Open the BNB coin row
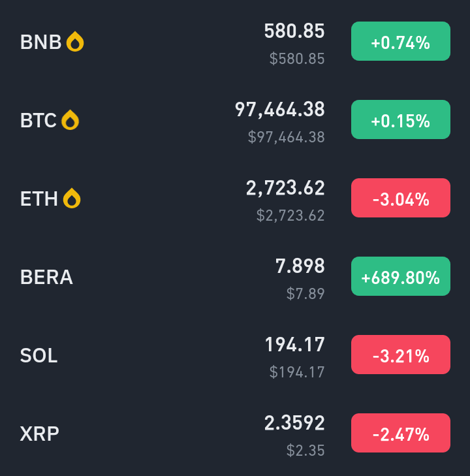The image size is (470, 476). 235,42
